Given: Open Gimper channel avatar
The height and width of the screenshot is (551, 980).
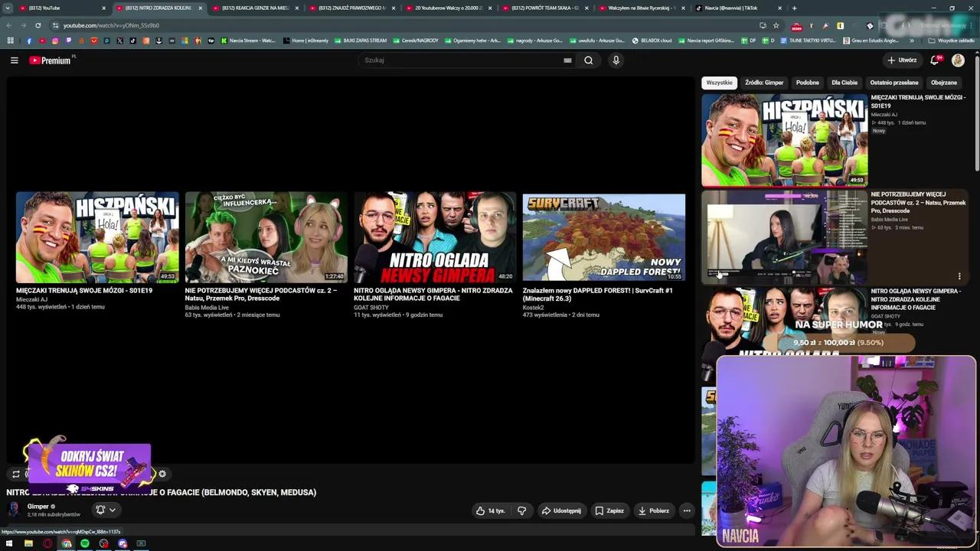Looking at the screenshot, I should pyautogui.click(x=13, y=510).
